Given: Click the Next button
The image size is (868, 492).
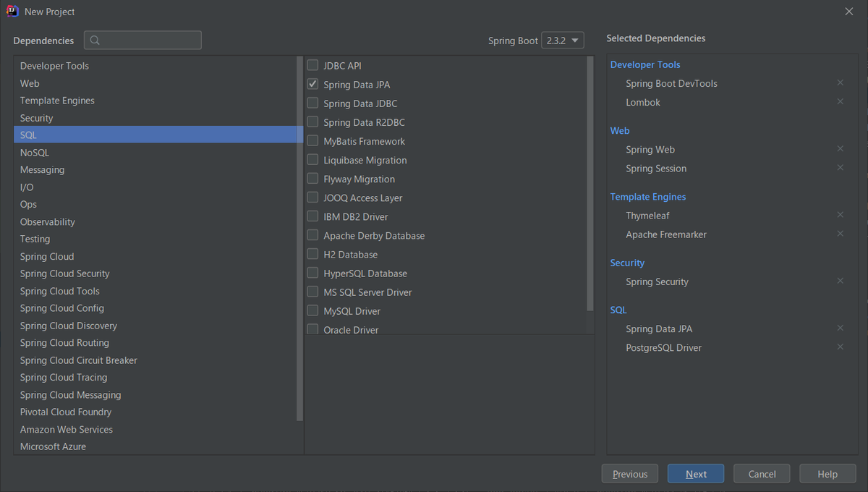Looking at the screenshot, I should coord(696,474).
